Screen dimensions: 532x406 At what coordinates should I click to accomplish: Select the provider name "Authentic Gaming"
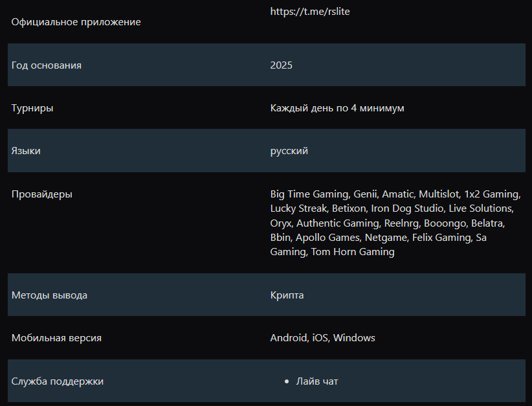click(x=338, y=223)
